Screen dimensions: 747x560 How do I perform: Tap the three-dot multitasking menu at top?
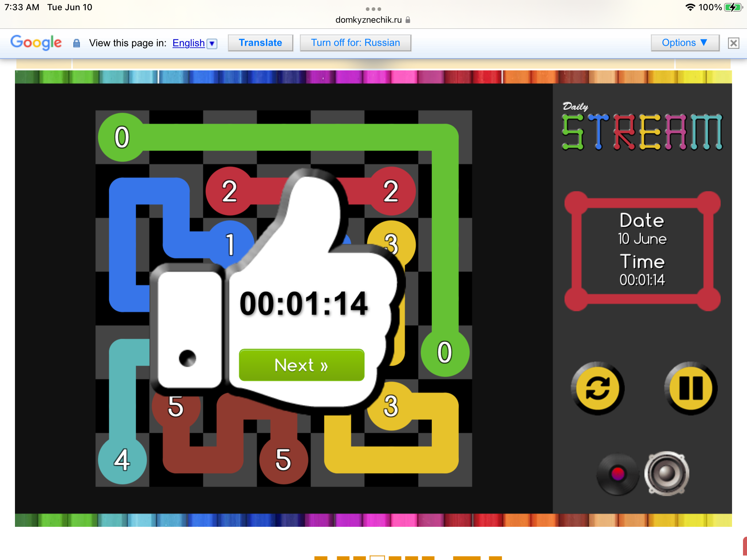coord(373,9)
